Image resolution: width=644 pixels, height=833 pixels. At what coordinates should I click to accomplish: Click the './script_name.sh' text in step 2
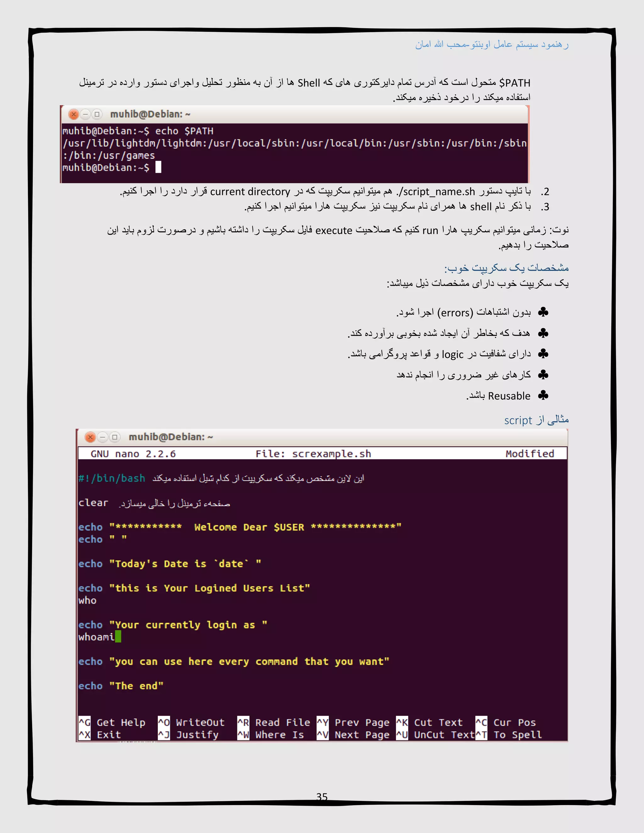pos(436,191)
